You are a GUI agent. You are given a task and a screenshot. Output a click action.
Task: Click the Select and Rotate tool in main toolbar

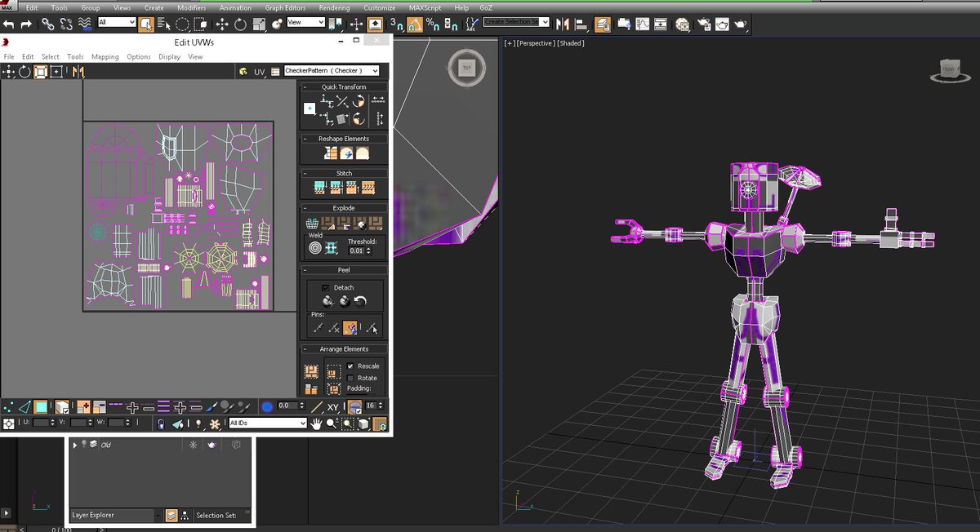click(240, 24)
